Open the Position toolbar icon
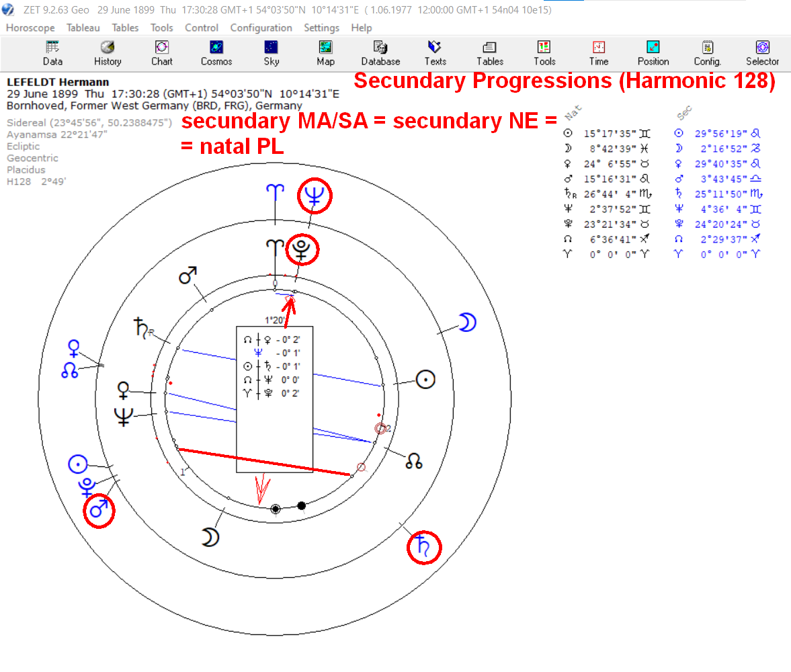Viewport: 791px width, 672px height. (x=653, y=53)
